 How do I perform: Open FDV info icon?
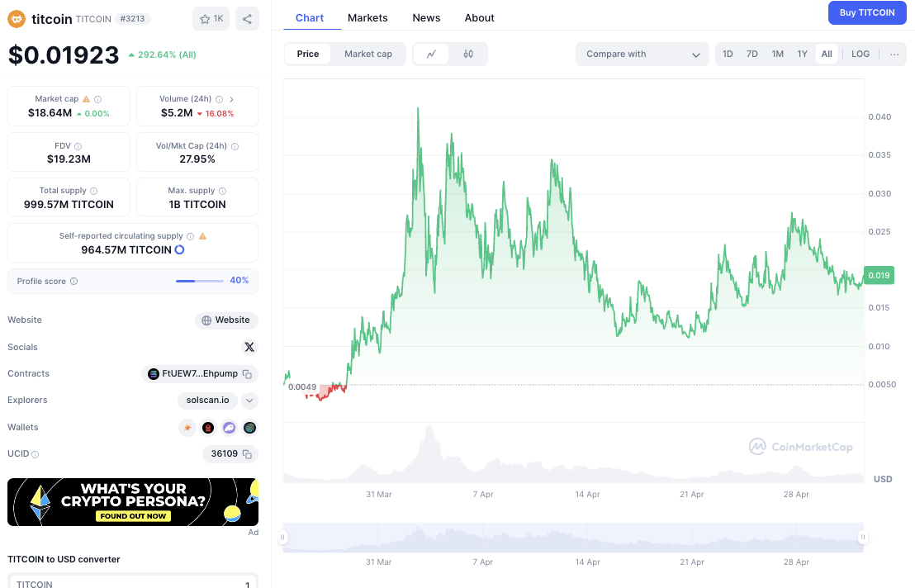(78, 146)
